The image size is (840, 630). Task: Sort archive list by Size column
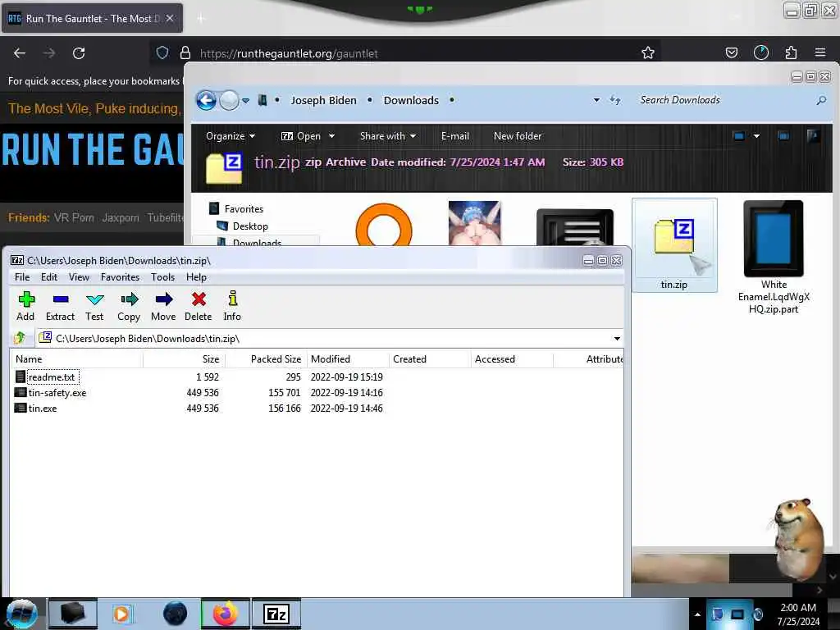185,359
